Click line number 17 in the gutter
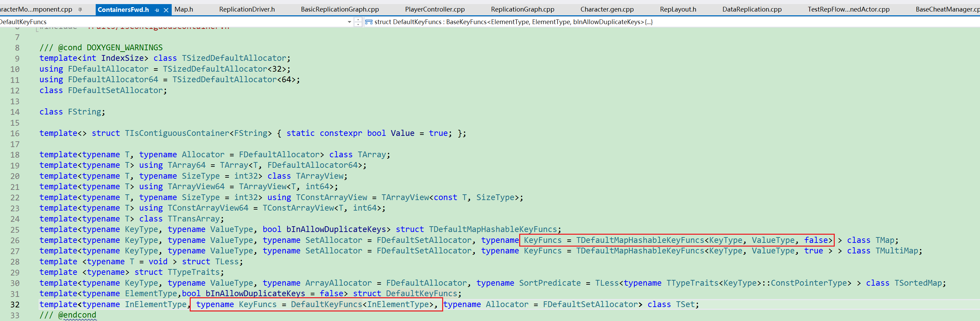The width and height of the screenshot is (980, 321). coord(15,144)
